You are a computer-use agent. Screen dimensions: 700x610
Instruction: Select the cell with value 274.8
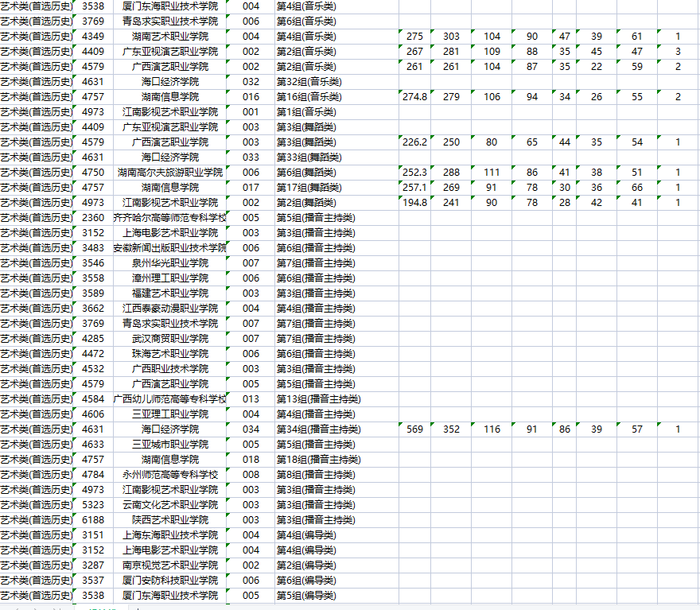pos(414,97)
